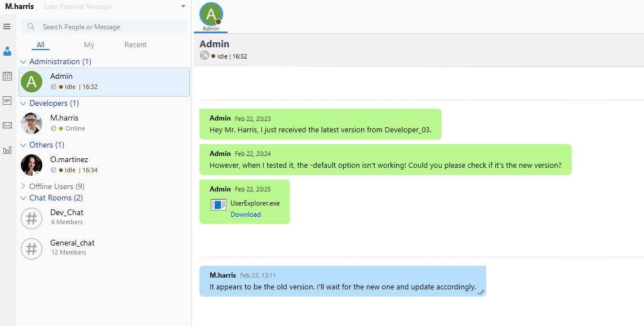This screenshot has width=644, height=326.
Task: Collapse the Administration (1) group
Action: click(x=23, y=61)
